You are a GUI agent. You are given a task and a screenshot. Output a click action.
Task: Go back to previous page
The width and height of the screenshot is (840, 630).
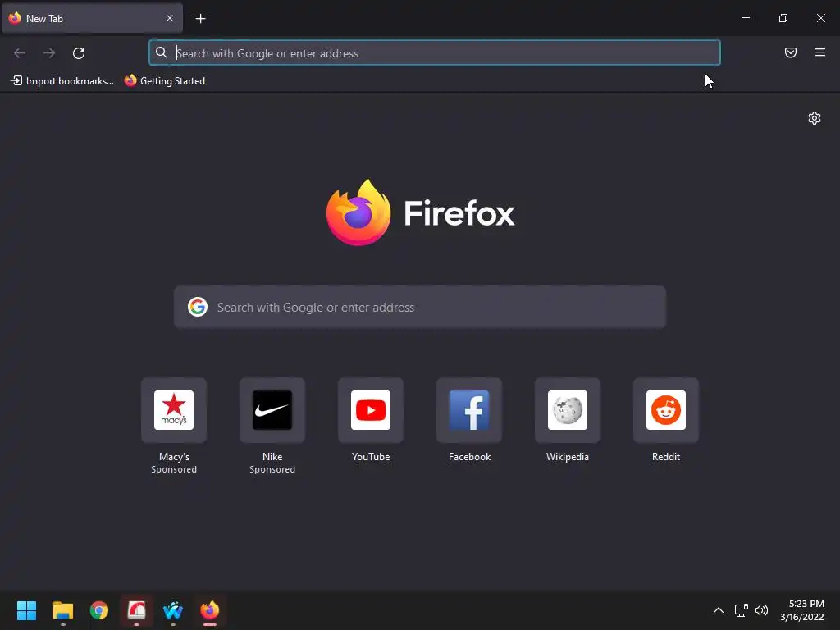point(20,53)
